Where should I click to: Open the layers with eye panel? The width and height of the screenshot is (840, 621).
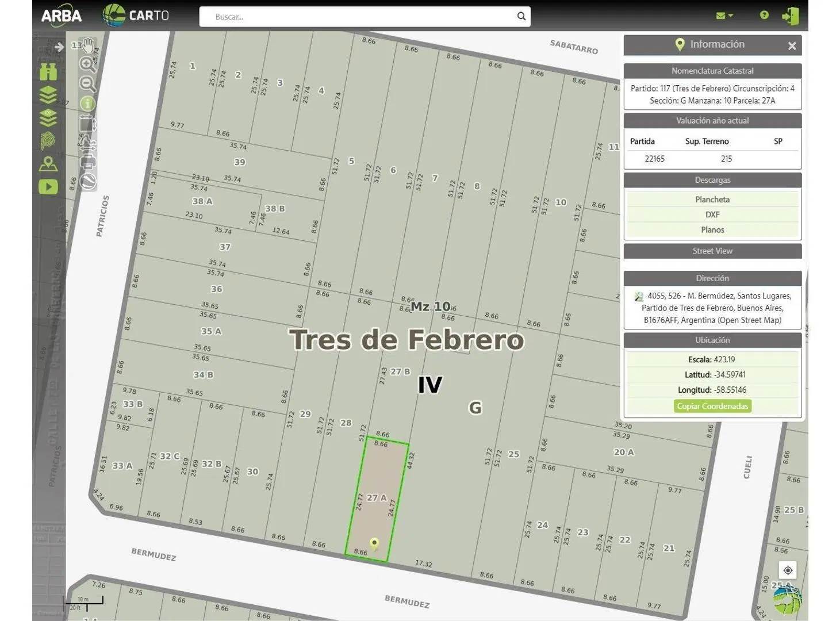point(48,117)
